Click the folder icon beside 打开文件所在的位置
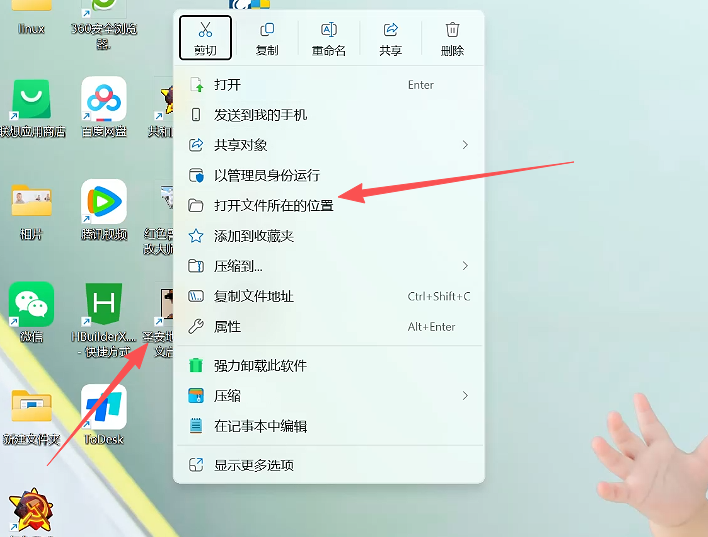This screenshot has height=537, width=708. point(196,205)
